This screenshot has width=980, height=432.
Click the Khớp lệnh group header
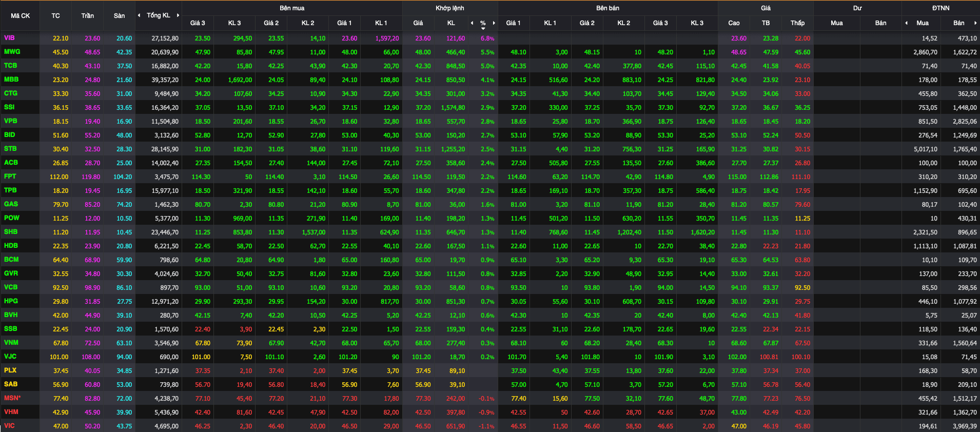450,8
